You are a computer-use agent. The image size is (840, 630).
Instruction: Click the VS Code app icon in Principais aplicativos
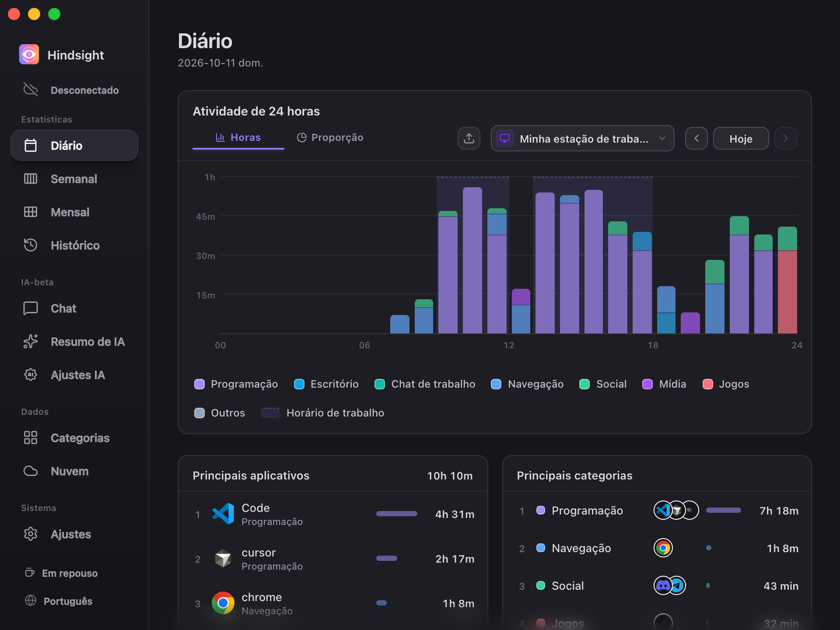[x=223, y=514]
